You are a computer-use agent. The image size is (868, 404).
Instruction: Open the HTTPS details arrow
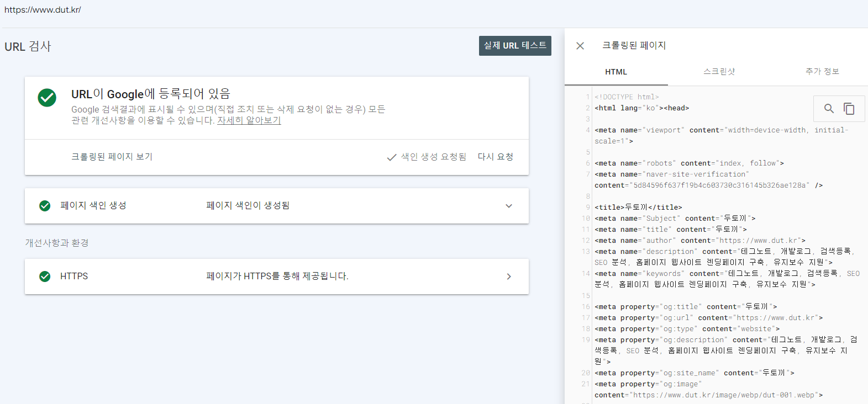pyautogui.click(x=509, y=277)
